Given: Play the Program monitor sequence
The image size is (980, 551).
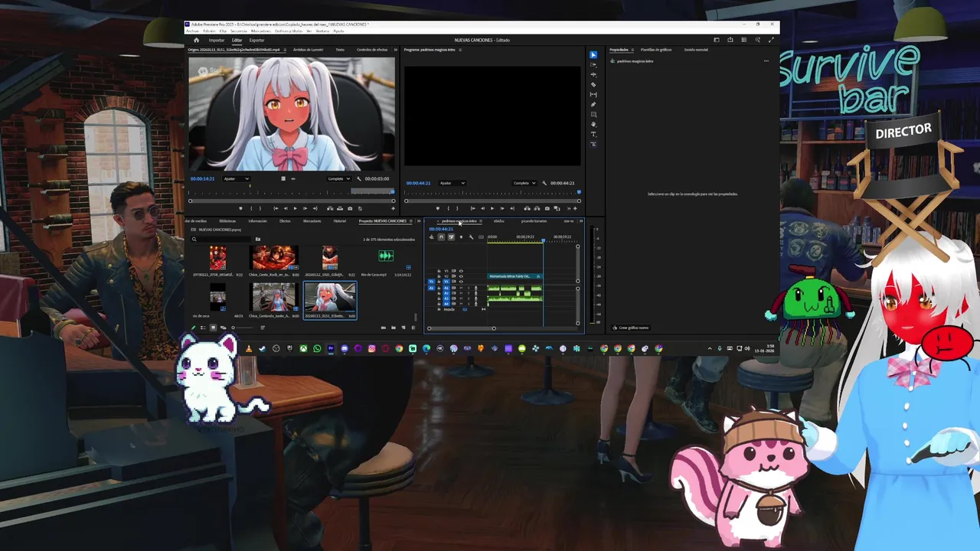Looking at the screenshot, I should pos(492,208).
